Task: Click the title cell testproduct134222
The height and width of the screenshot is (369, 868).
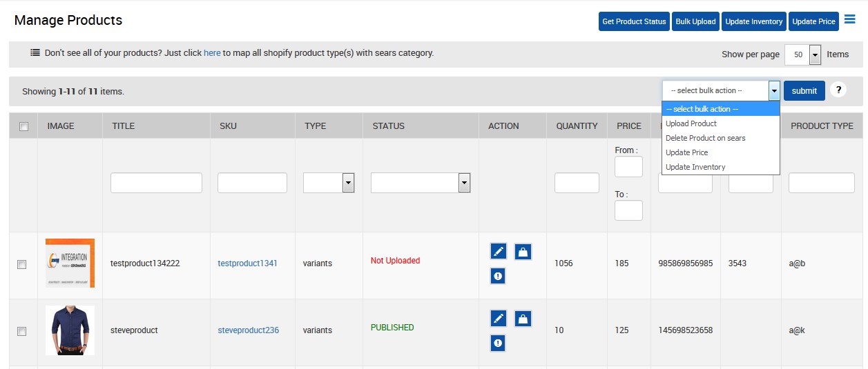Action: pos(145,263)
